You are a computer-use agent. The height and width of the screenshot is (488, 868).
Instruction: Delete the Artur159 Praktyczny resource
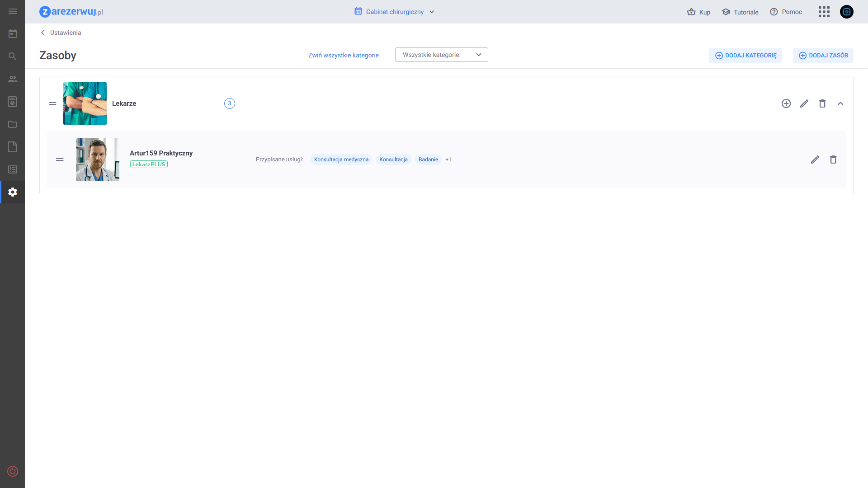pyautogui.click(x=833, y=160)
